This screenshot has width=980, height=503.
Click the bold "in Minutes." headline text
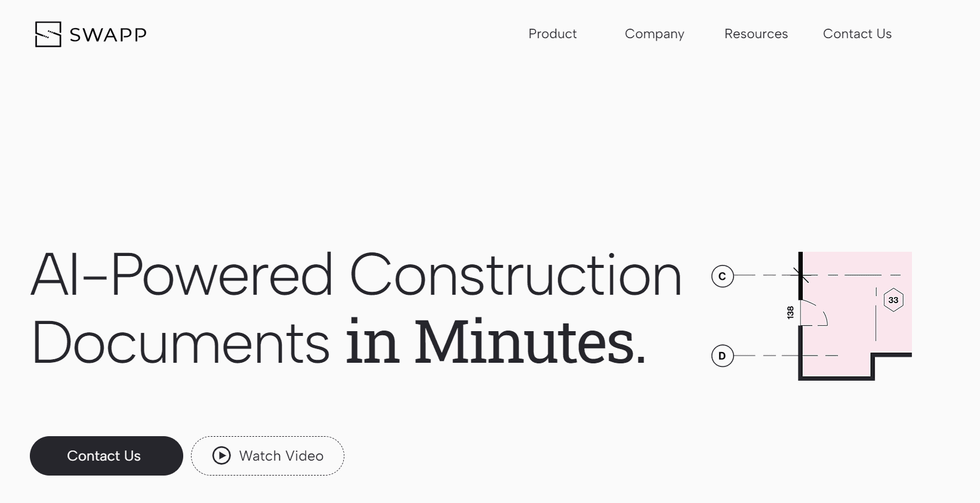pyautogui.click(x=495, y=343)
